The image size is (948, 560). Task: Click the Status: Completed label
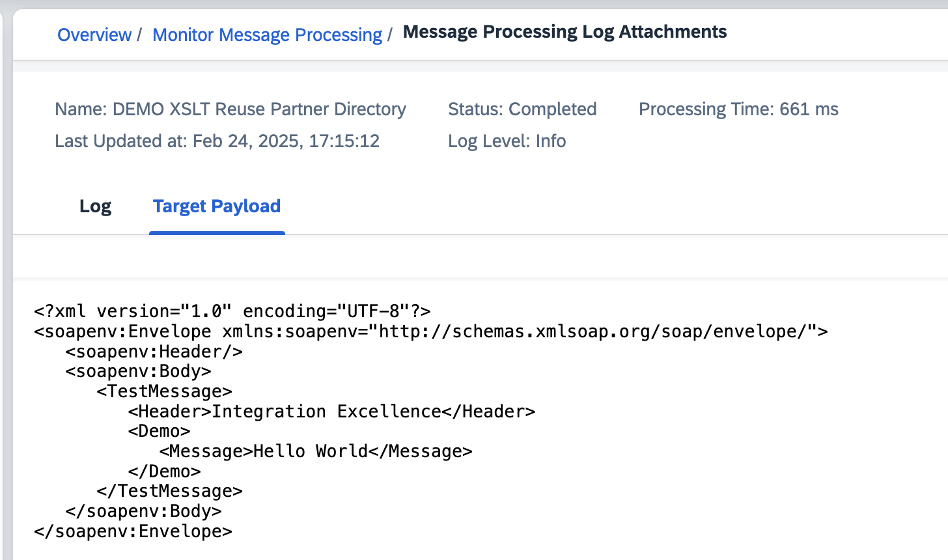[x=522, y=109]
